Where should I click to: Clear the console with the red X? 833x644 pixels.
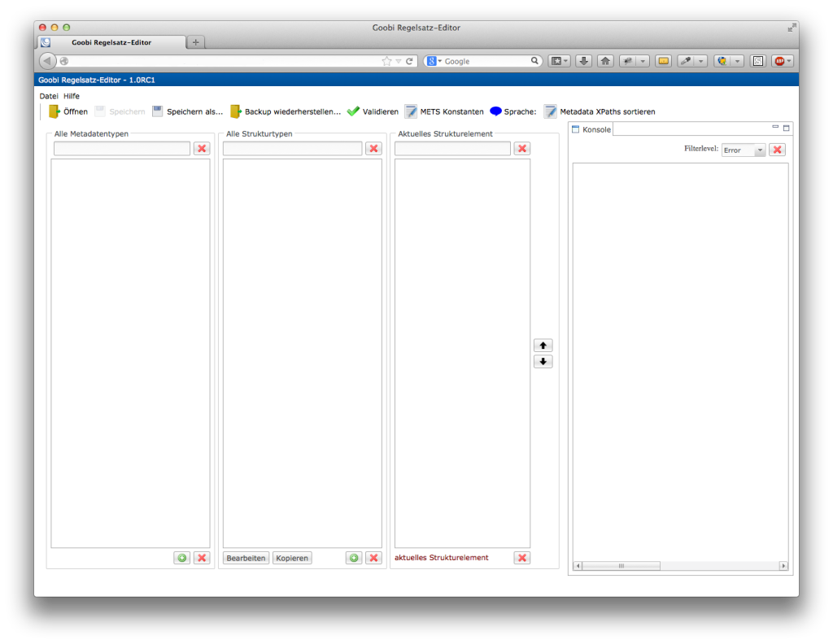(x=777, y=150)
